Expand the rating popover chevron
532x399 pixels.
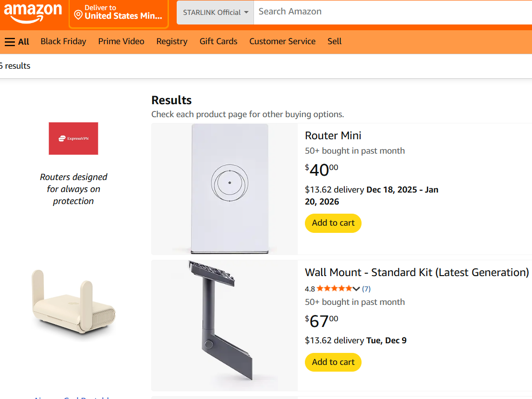tap(356, 289)
